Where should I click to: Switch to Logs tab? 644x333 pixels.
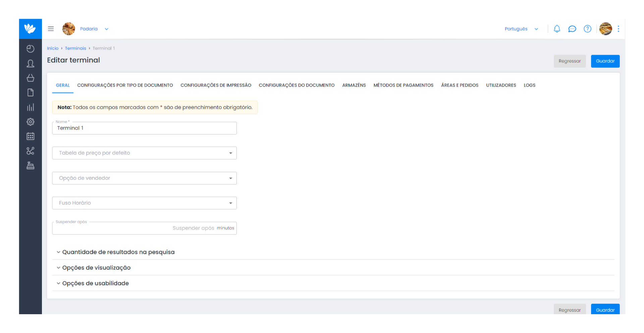530,85
